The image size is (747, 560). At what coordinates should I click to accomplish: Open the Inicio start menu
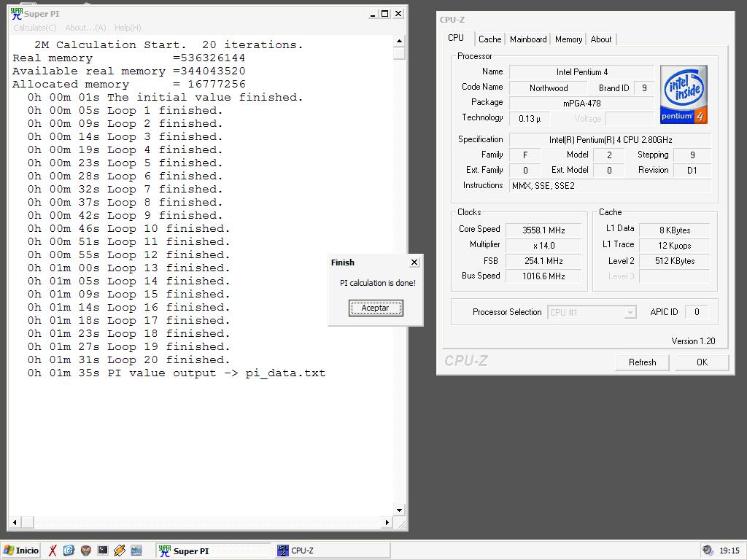tap(21, 551)
